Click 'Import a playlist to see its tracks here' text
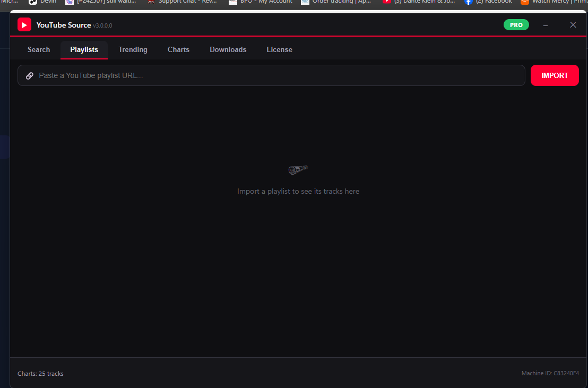588x388 pixels. 298,192
